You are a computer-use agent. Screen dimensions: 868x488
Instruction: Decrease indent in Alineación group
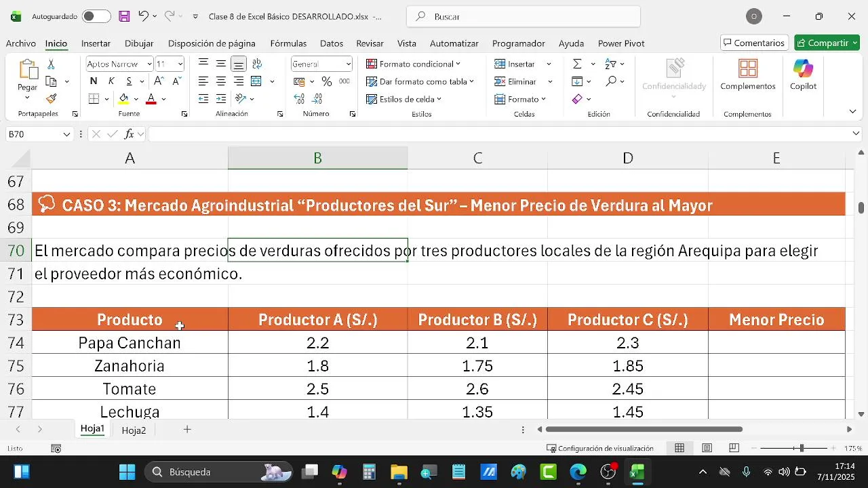pyautogui.click(x=203, y=99)
